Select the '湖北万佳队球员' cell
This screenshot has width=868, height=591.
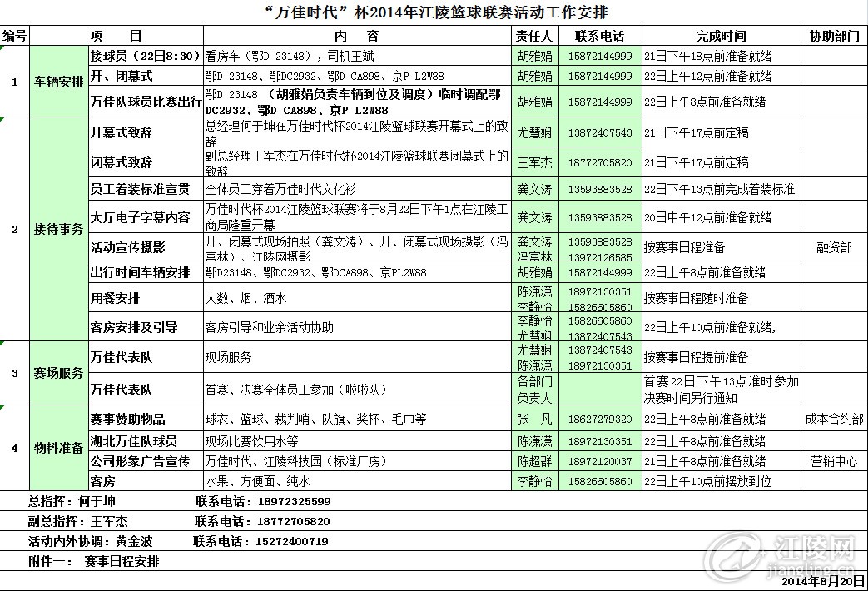(146, 441)
